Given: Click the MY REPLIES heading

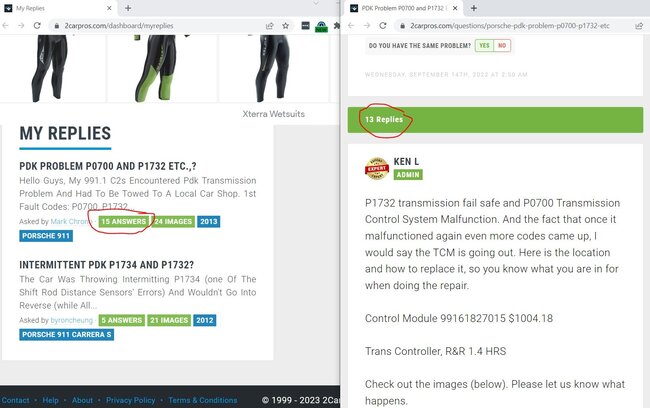Looking at the screenshot, I should (65, 134).
